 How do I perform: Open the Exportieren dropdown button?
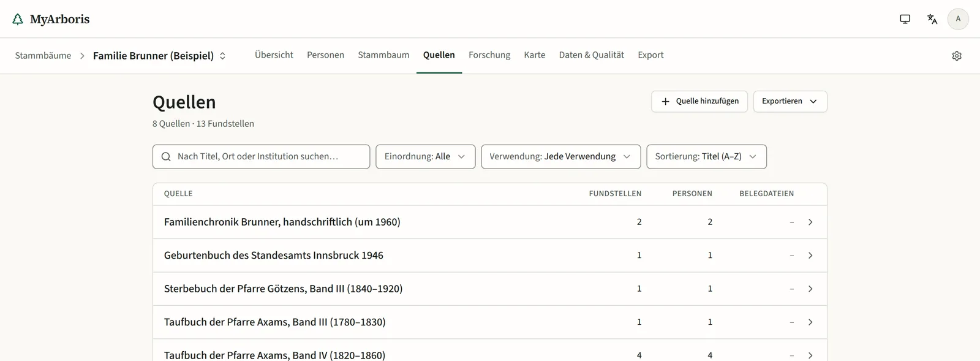click(x=790, y=102)
